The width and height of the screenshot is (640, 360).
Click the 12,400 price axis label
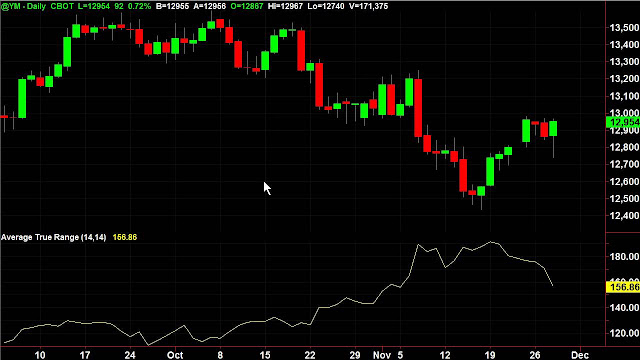(624, 215)
